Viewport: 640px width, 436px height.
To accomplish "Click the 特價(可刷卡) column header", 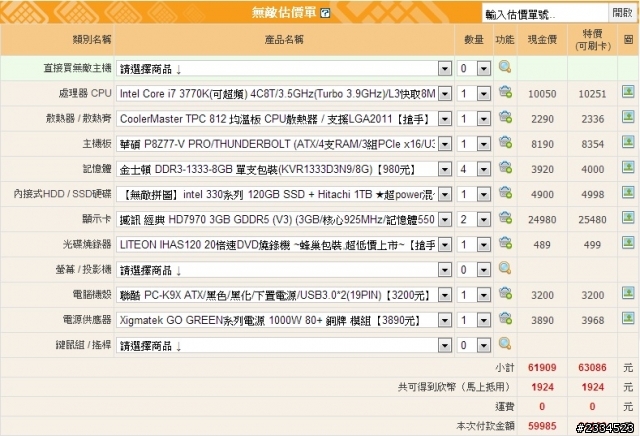I will (x=593, y=40).
